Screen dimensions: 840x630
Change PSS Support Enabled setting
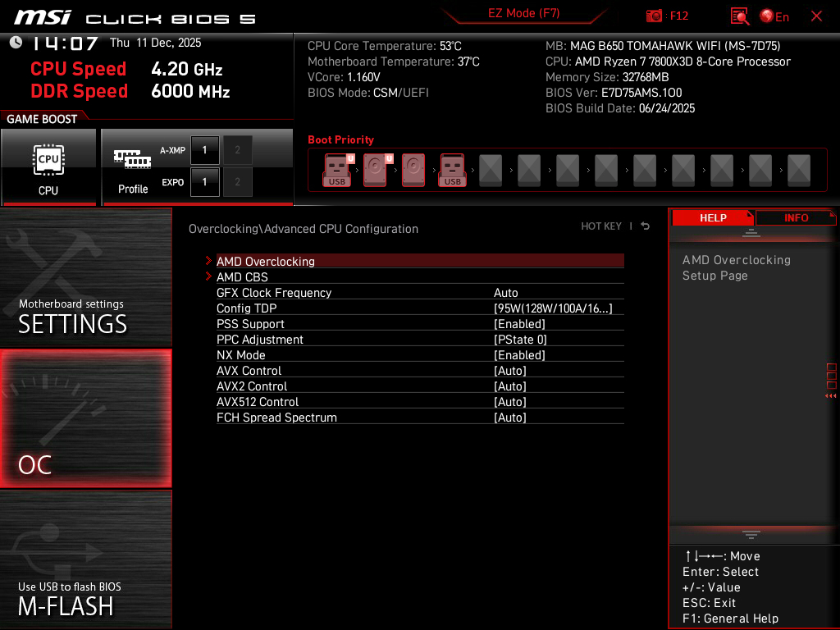(519, 323)
